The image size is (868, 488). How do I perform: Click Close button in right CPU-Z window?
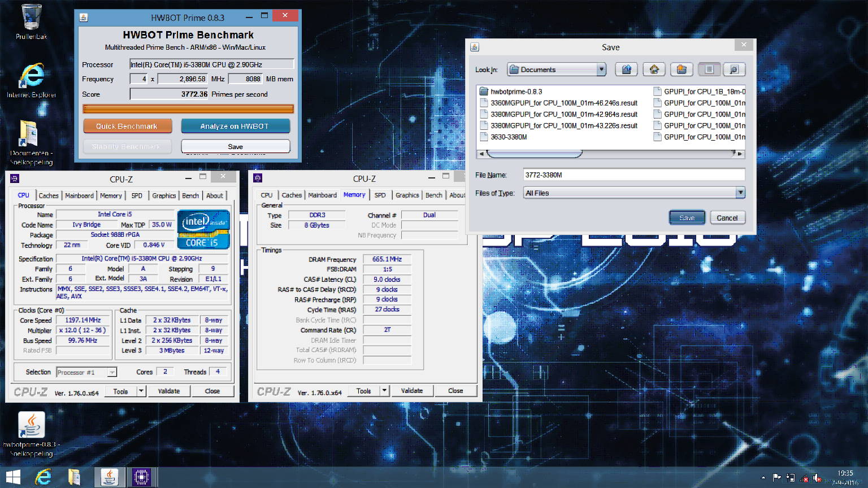click(455, 390)
